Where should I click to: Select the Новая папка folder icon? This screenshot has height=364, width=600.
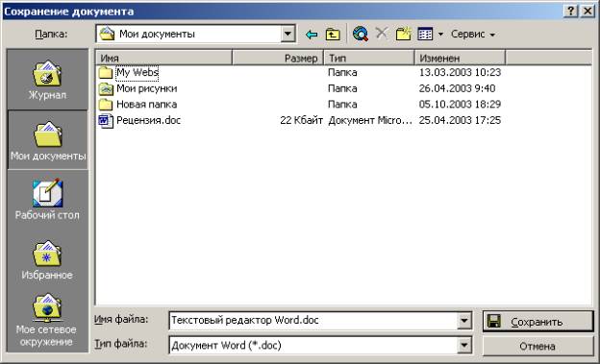click(105, 105)
